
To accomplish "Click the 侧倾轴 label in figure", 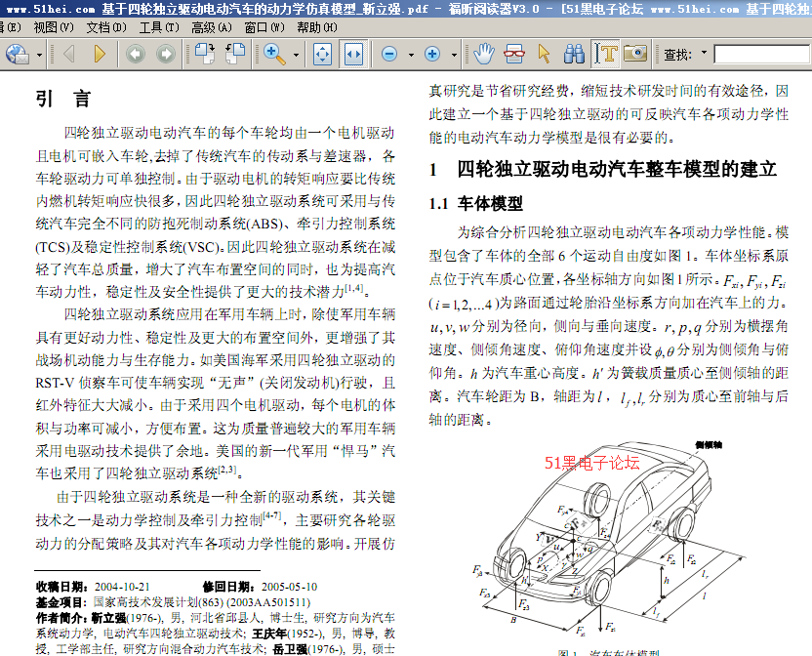I will (709, 444).
